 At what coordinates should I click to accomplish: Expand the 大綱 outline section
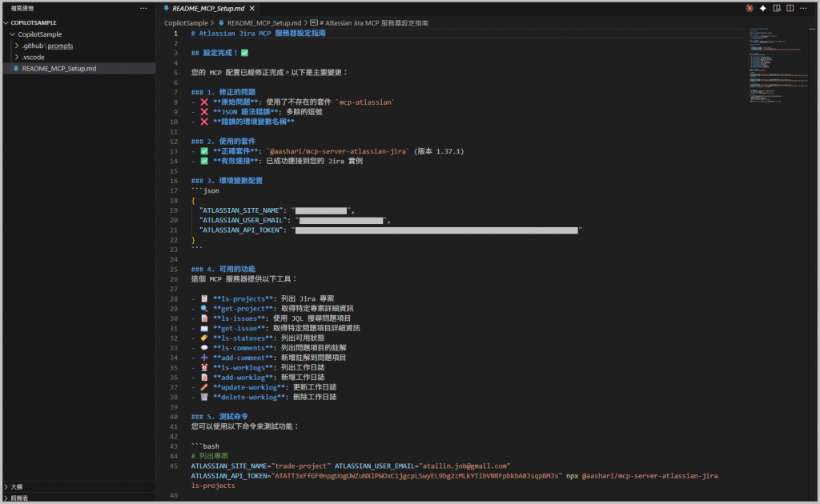[x=6, y=486]
